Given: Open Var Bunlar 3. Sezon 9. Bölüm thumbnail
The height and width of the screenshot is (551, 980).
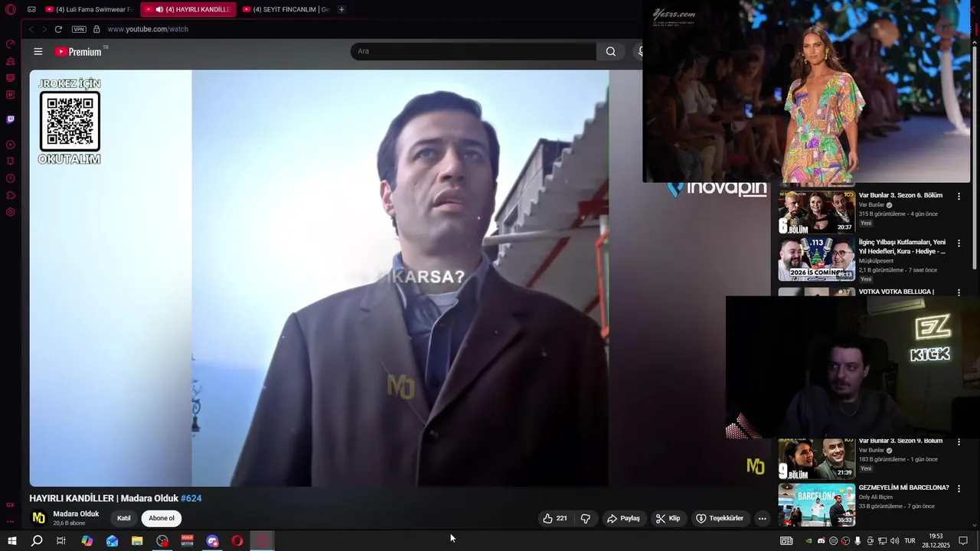Looking at the screenshot, I should [x=816, y=458].
